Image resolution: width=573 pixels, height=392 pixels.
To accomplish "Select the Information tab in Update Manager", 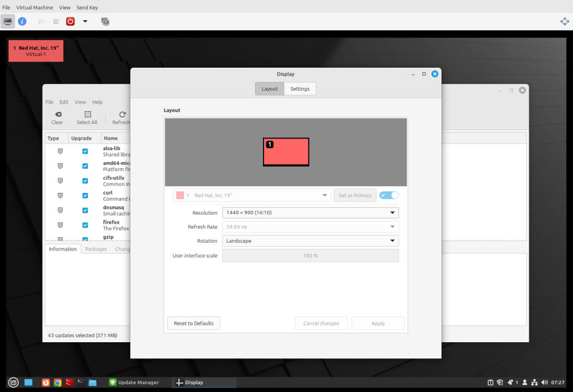I will (63, 249).
